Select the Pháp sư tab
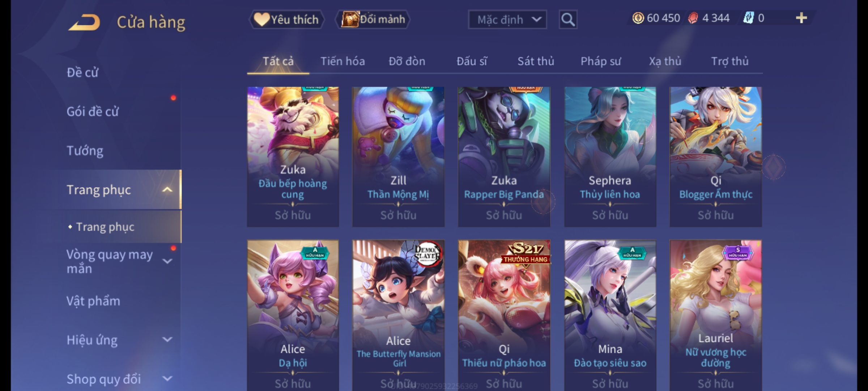Viewport: 868px width, 391px height. pos(601,61)
